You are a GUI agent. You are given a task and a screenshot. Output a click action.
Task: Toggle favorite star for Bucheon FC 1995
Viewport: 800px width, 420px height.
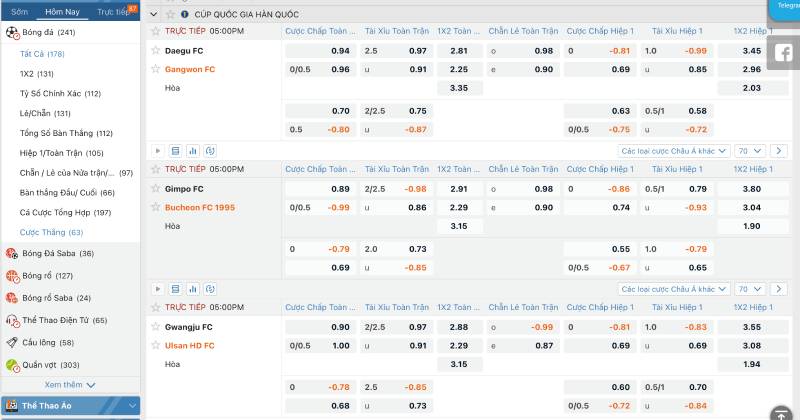[x=156, y=207]
